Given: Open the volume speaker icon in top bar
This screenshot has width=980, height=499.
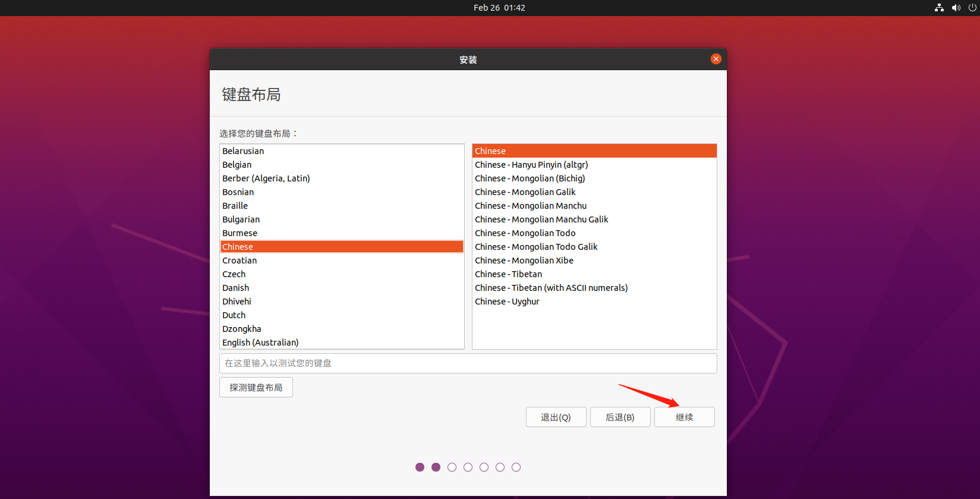Looking at the screenshot, I should (x=956, y=8).
